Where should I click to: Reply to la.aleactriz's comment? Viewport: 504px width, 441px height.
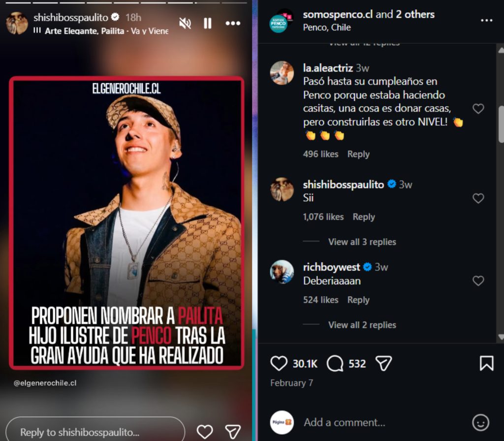click(x=358, y=154)
